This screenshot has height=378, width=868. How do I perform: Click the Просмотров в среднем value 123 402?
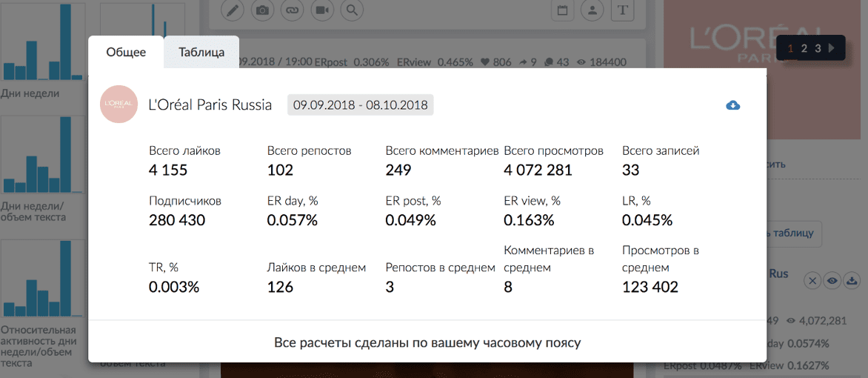(x=650, y=287)
